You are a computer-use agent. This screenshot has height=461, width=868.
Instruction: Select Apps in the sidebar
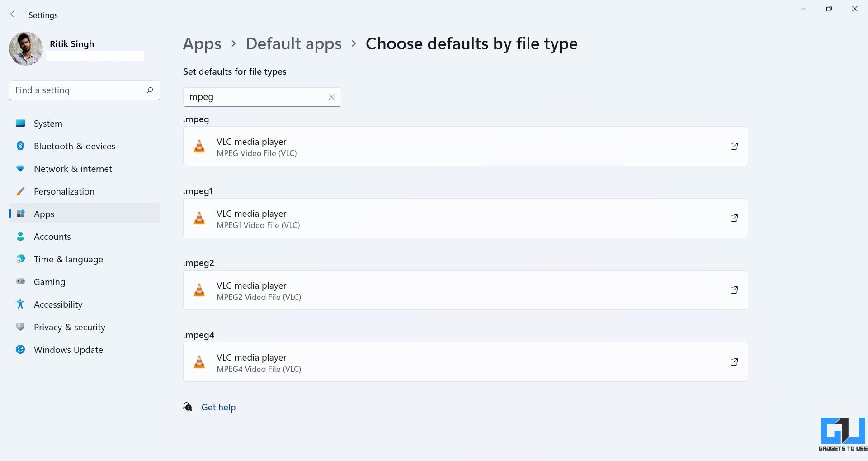(85, 214)
